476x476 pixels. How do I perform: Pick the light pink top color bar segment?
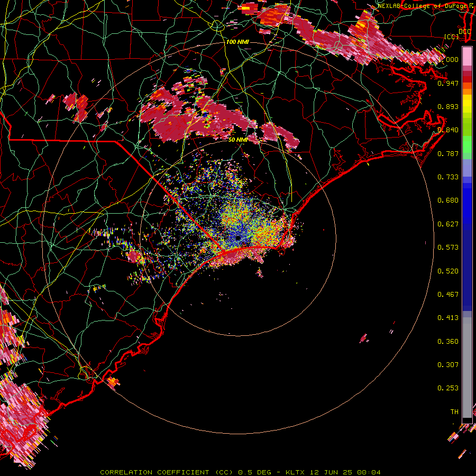click(467, 56)
